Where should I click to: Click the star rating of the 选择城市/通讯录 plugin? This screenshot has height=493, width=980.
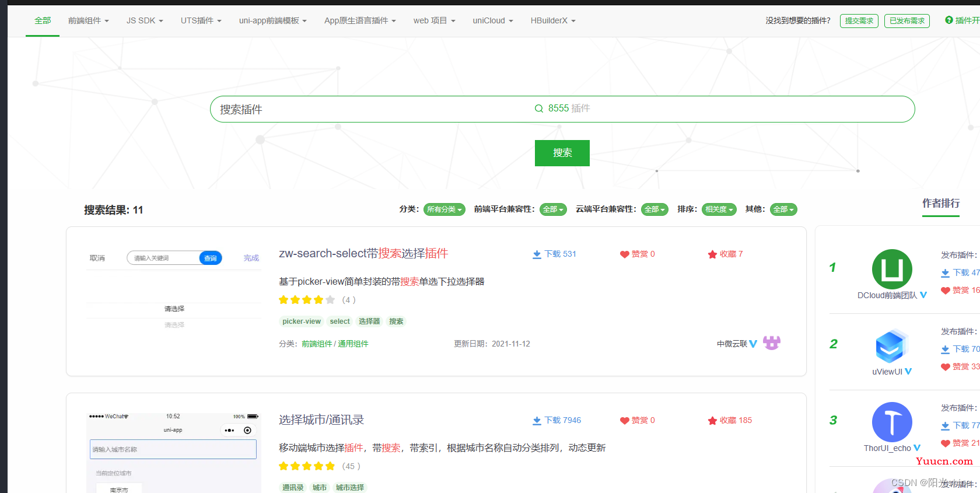pos(307,466)
